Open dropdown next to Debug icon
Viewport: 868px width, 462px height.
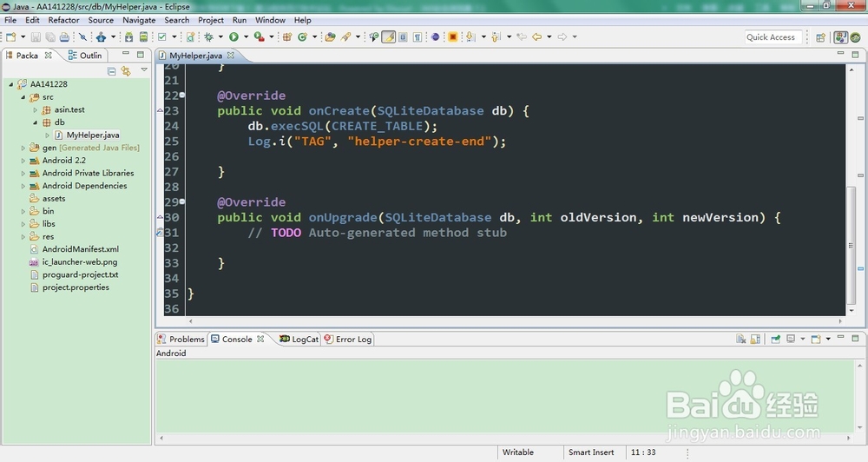[x=220, y=37]
